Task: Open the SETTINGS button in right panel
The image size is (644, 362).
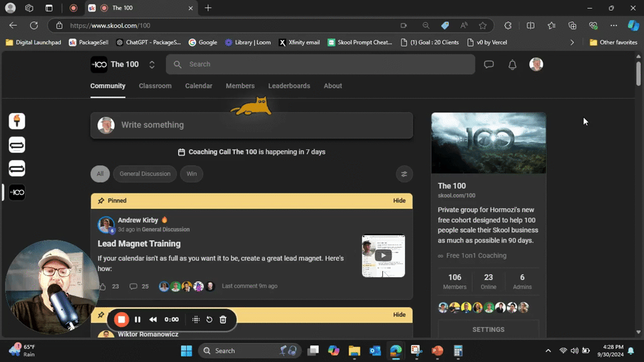Action: [x=488, y=329]
